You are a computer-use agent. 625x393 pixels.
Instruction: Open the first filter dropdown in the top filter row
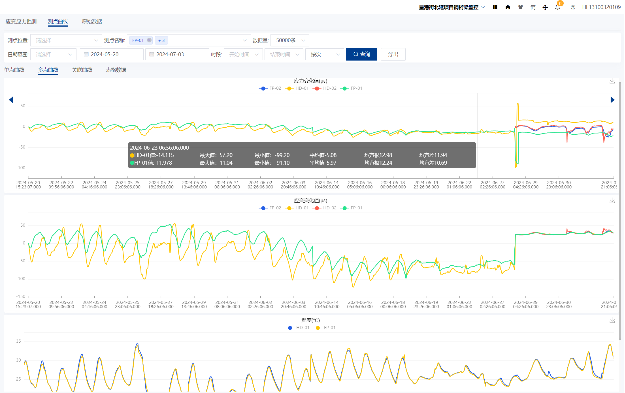pos(66,40)
